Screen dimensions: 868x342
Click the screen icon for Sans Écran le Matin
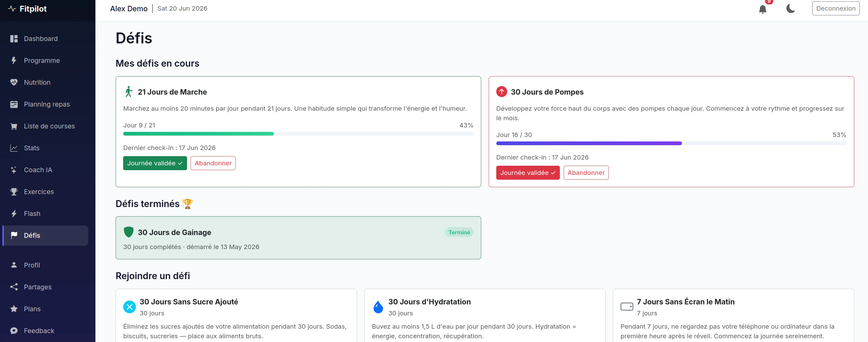pyautogui.click(x=627, y=306)
